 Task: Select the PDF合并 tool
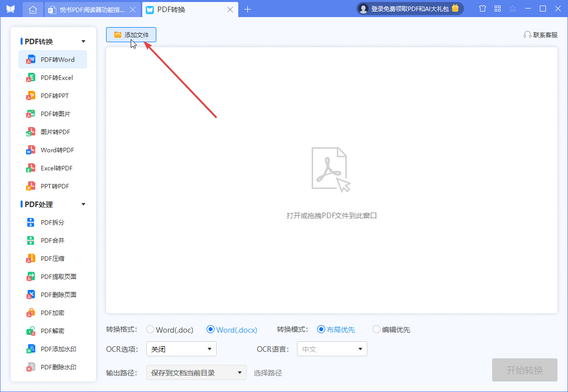pyautogui.click(x=52, y=240)
